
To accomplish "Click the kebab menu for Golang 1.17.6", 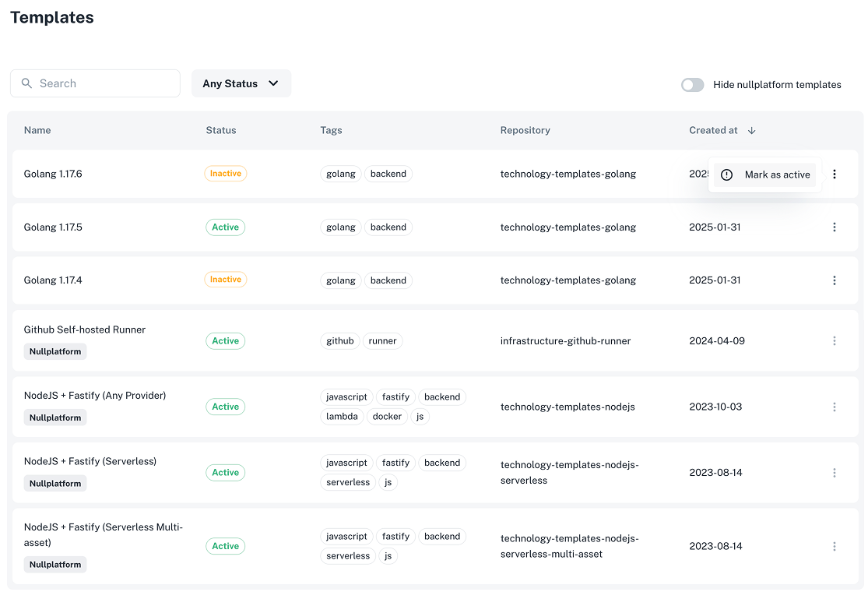I will 834,174.
